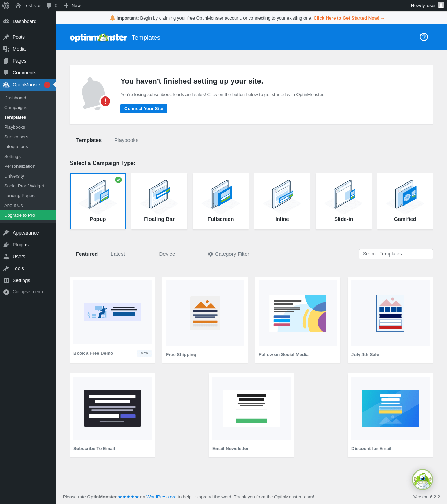
Task: Choose the Follow on Social Media template
Action: pos(298,320)
